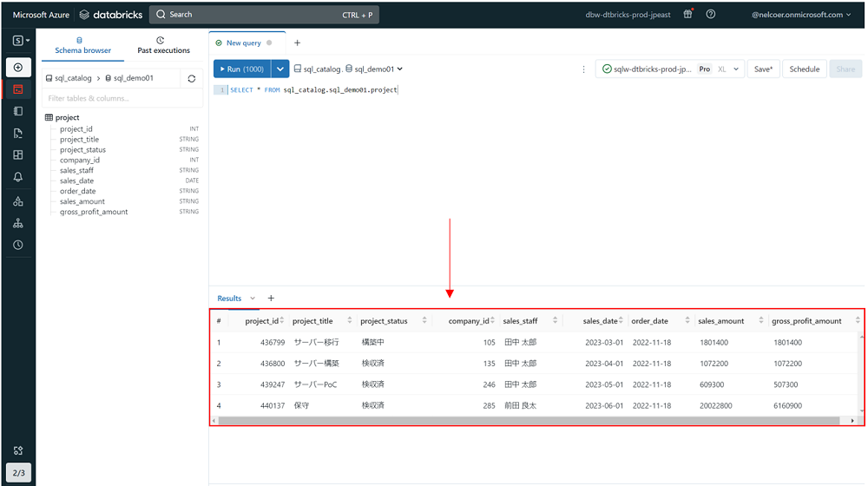Click the New (plus) sidebar icon
The image size is (868, 486).
pyautogui.click(x=18, y=68)
